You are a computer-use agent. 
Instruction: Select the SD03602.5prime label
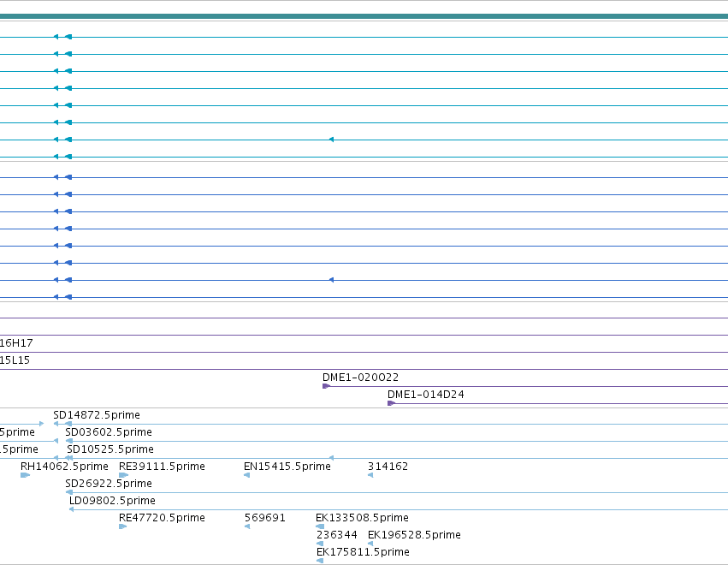[109, 432]
